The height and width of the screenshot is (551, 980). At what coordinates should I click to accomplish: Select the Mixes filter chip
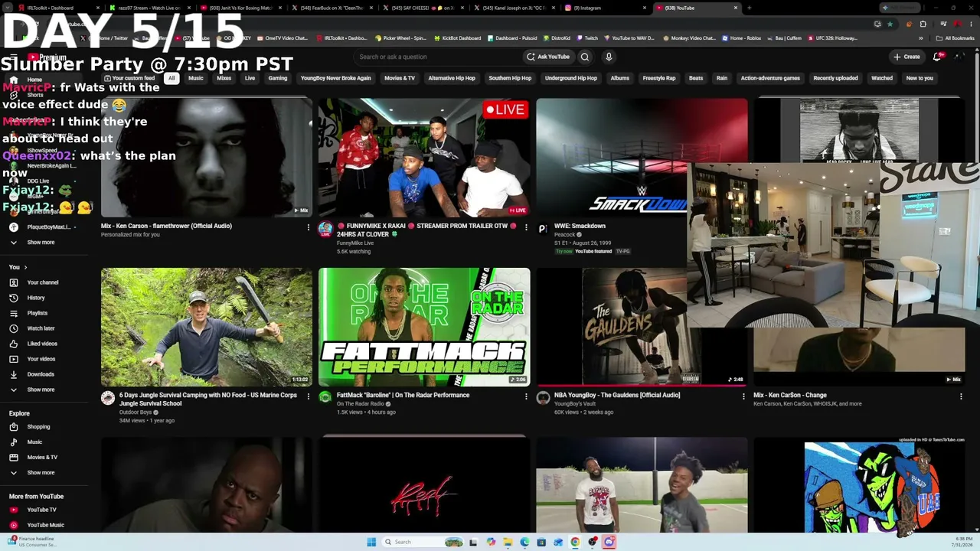224,78
